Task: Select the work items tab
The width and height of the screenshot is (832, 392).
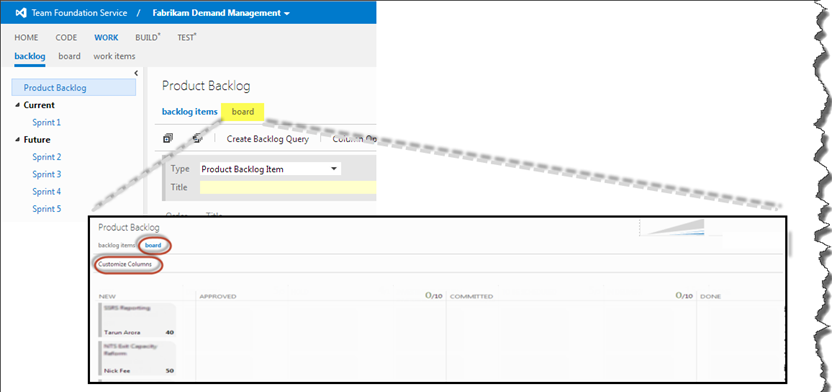Action: pyautogui.click(x=114, y=56)
